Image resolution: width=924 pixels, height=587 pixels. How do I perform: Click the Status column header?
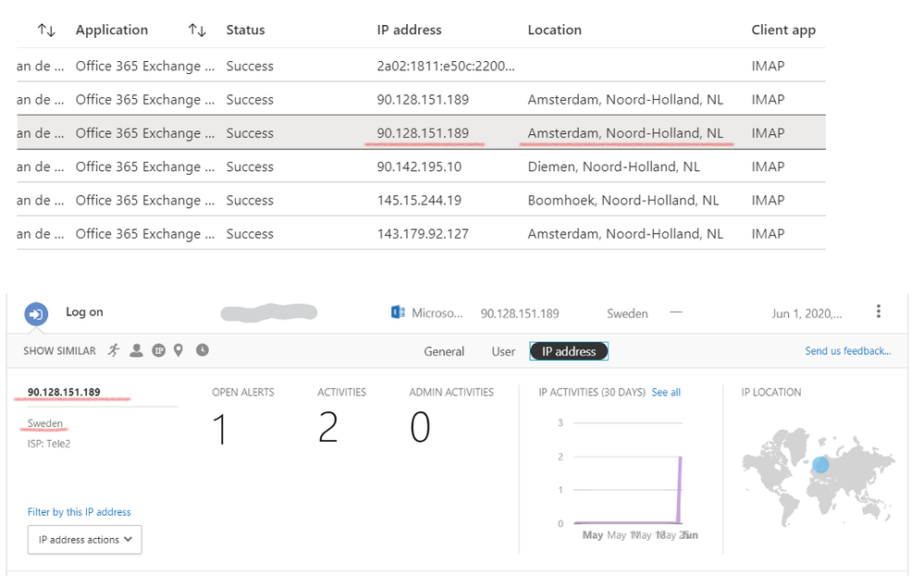[x=245, y=30]
